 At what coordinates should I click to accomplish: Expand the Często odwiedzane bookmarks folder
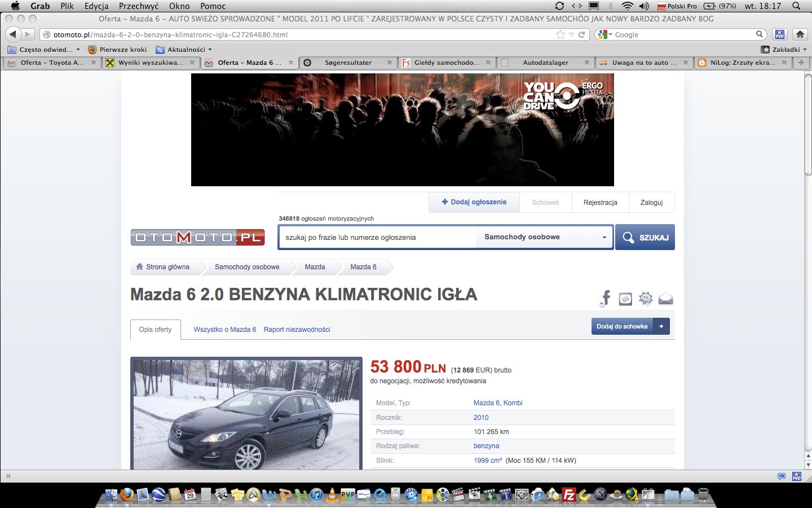pyautogui.click(x=44, y=50)
